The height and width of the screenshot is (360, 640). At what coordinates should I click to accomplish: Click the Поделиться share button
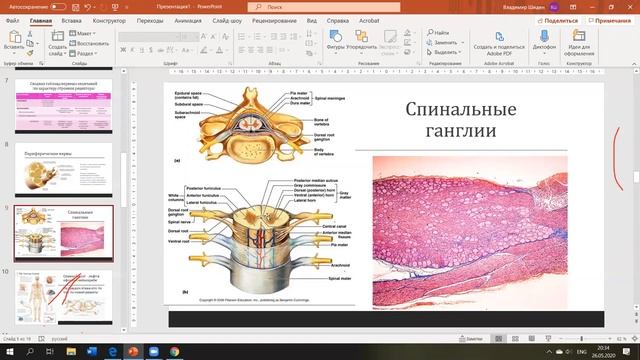[558, 20]
